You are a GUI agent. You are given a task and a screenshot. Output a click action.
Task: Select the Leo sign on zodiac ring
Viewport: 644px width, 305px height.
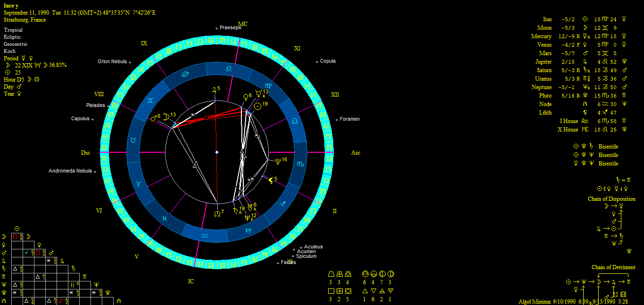point(229,69)
